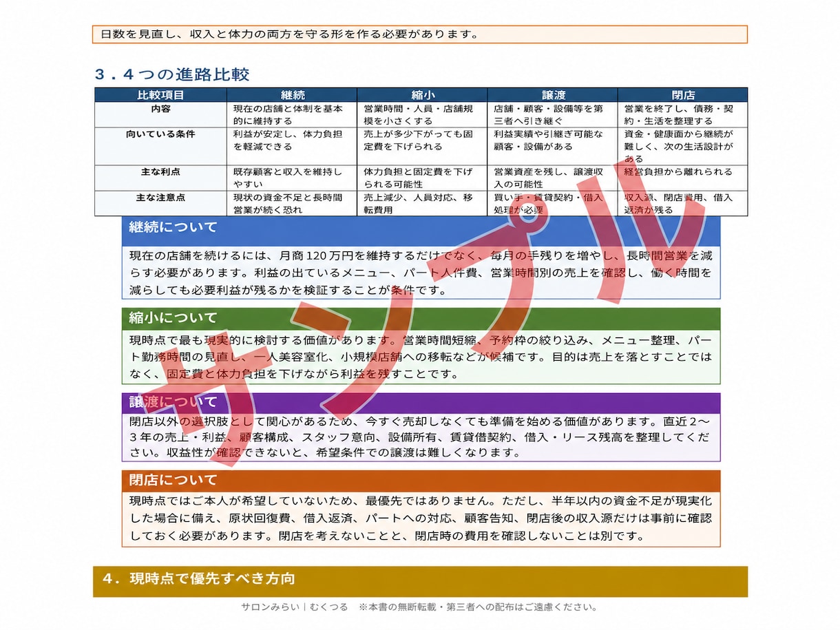Click the footer notice 本書の無断転載
Image resolution: width=840 pixels, height=630 pixels.
tap(478, 607)
